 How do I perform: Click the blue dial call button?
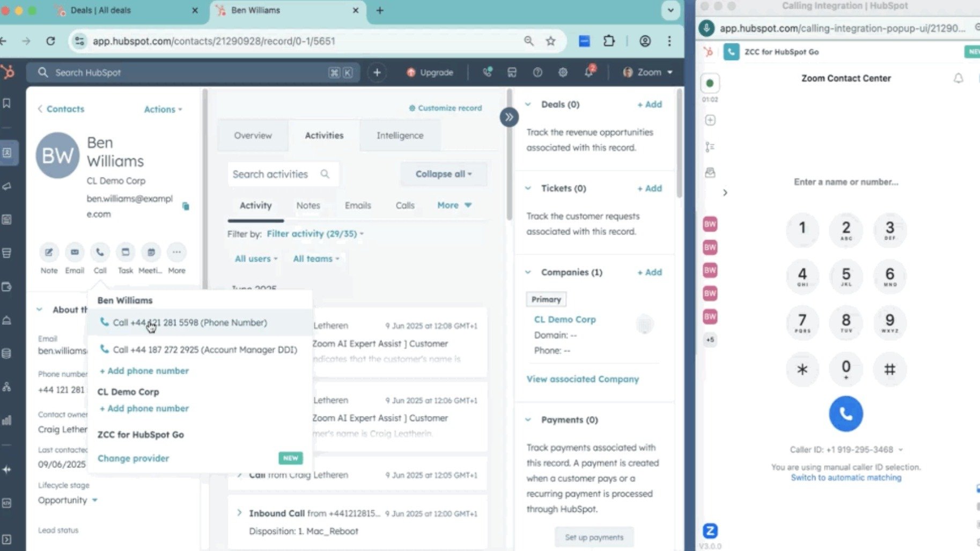coord(845,414)
